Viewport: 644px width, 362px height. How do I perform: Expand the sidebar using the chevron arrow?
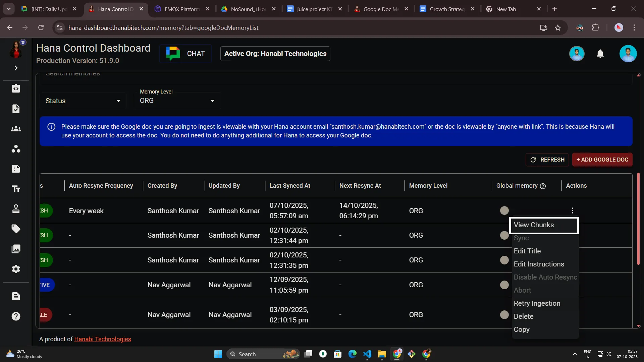(16, 68)
